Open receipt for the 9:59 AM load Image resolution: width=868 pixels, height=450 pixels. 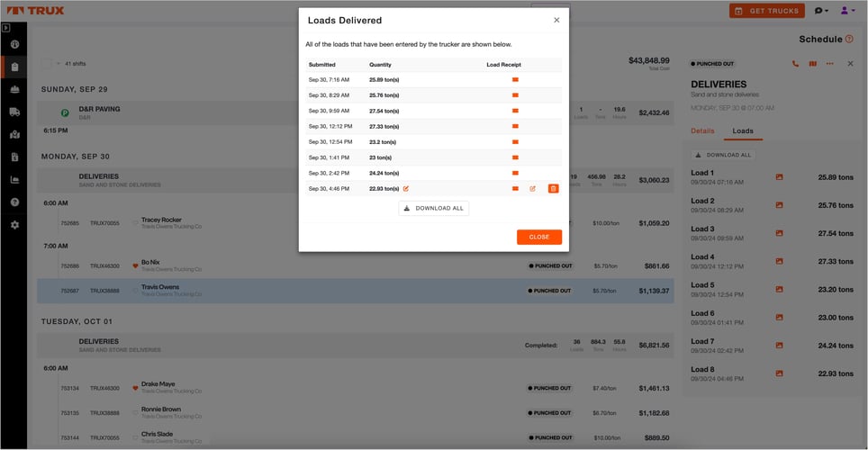coord(515,111)
